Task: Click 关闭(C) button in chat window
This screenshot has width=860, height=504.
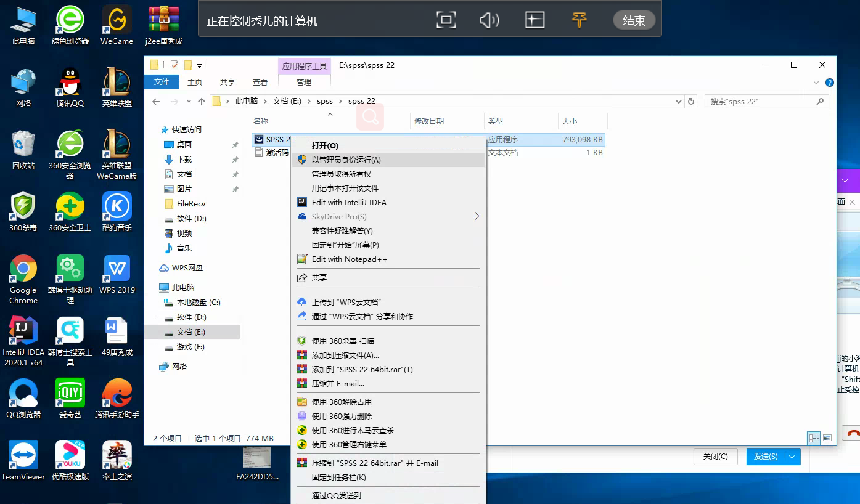Action: coord(715,457)
